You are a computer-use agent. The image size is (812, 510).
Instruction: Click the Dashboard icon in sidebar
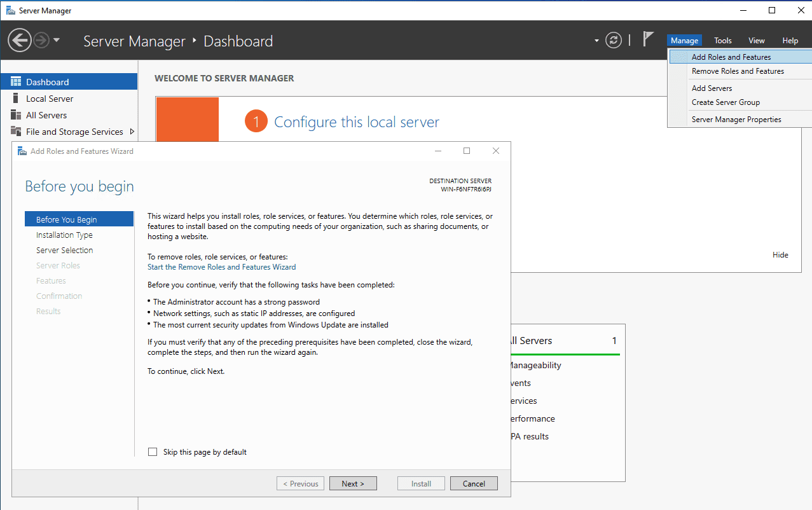[x=16, y=82]
